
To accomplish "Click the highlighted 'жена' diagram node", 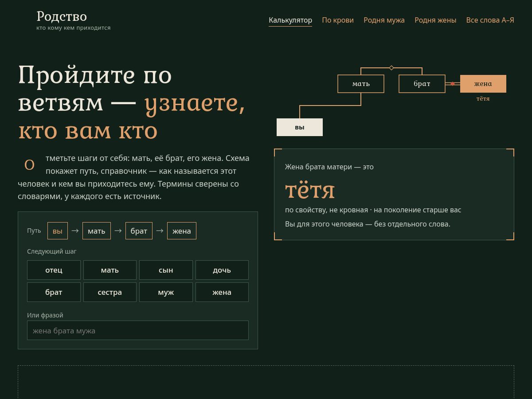I will pos(483,84).
